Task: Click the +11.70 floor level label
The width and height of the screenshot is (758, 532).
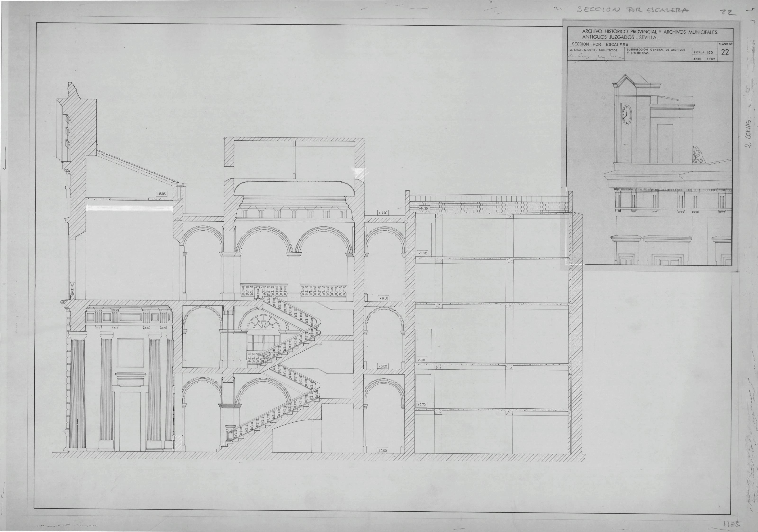Action: click(423, 253)
